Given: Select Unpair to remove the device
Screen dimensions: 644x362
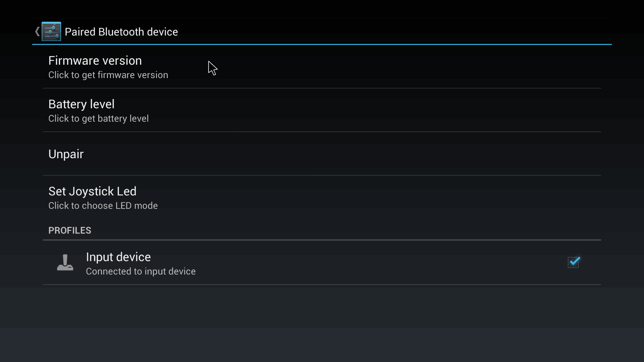Looking at the screenshot, I should click(x=322, y=154).
